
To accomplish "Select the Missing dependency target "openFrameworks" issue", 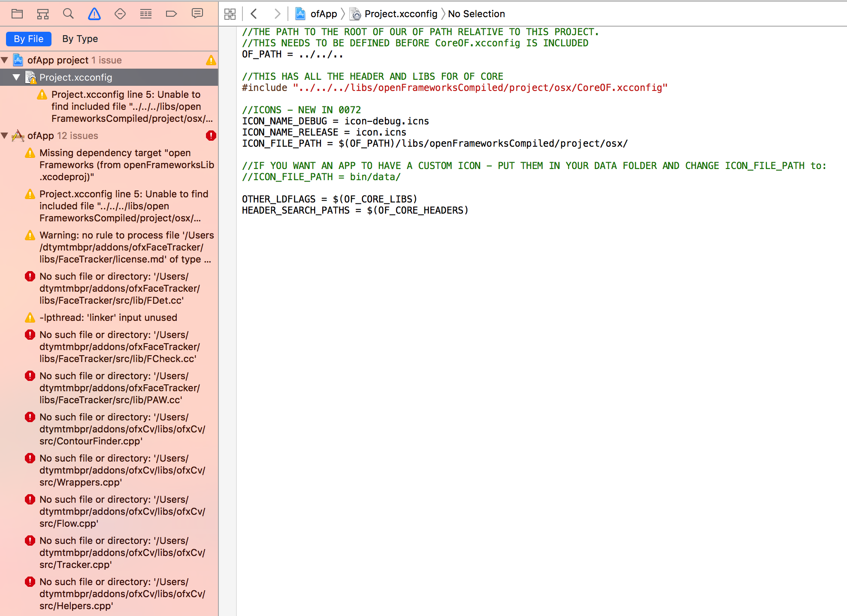I will (x=109, y=165).
